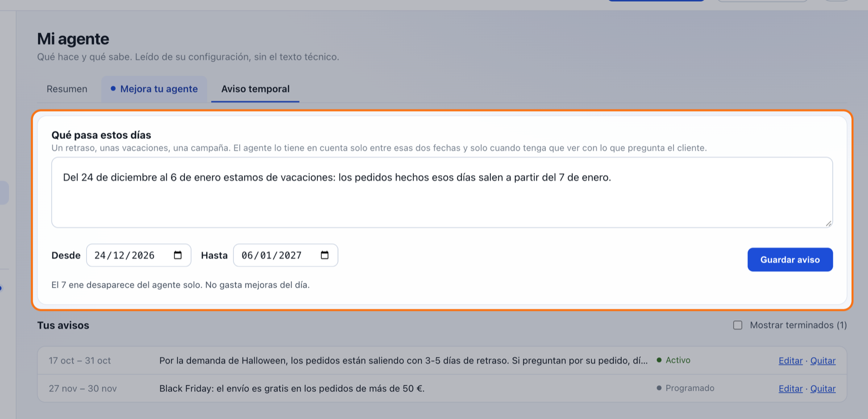Remove the Halloween delay notice
Viewport: 868px width, 419px height.
coord(823,361)
